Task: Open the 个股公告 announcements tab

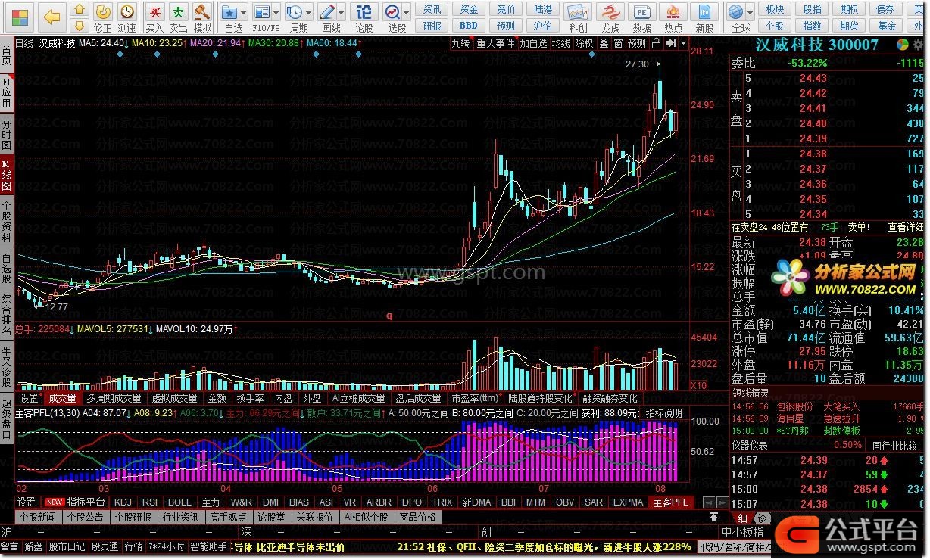Action: tap(85, 518)
